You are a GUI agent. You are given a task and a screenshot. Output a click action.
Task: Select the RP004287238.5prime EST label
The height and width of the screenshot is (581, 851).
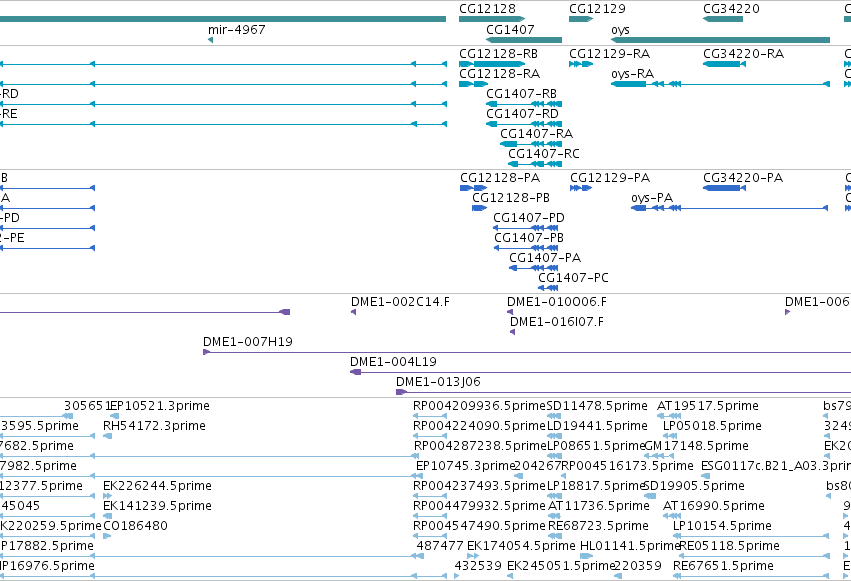[x=480, y=446]
